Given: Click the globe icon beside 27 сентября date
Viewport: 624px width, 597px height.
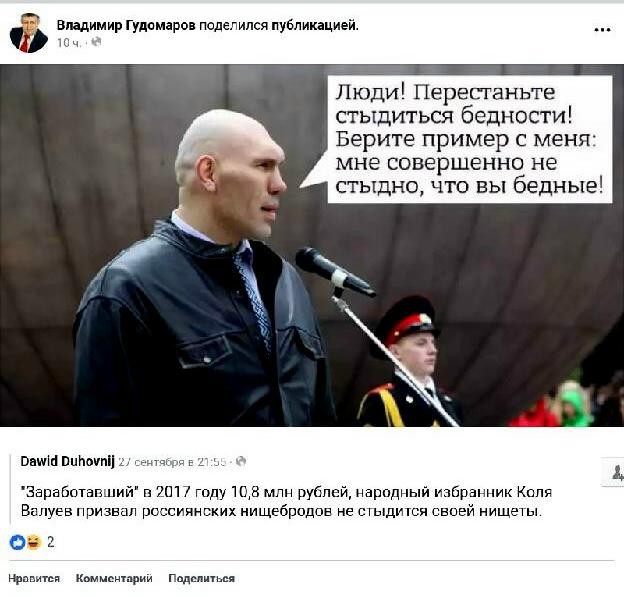Looking at the screenshot, I should click(241, 461).
